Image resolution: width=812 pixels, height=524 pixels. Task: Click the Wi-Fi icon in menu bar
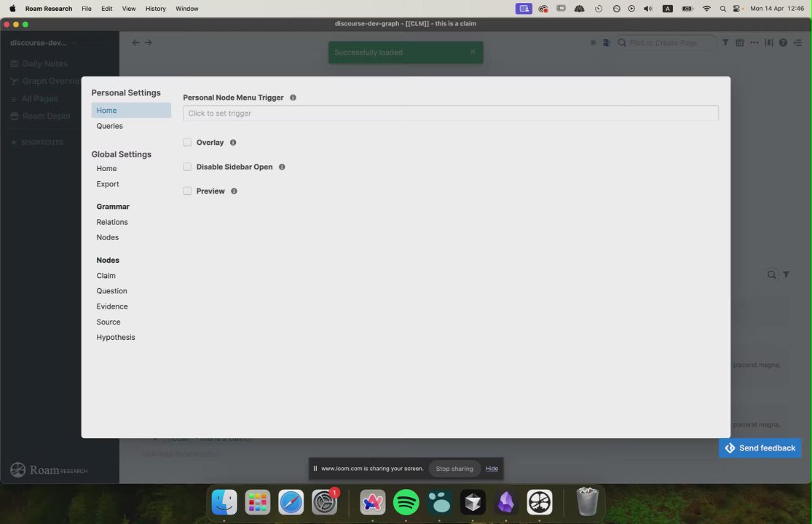[706, 8]
